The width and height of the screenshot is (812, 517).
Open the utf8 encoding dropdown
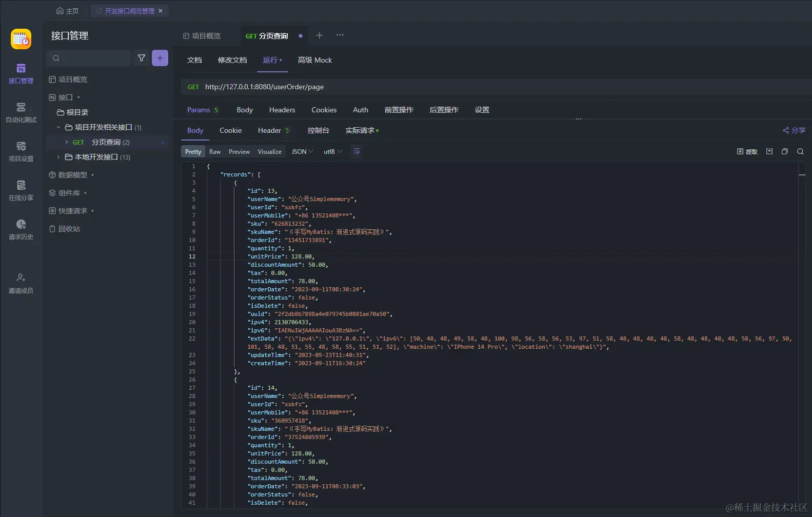pos(333,151)
